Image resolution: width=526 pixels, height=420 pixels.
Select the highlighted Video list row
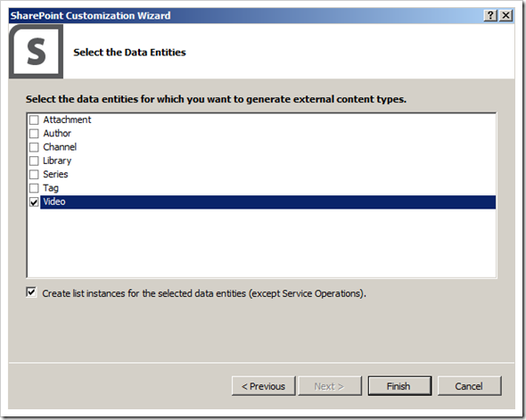[267, 202]
